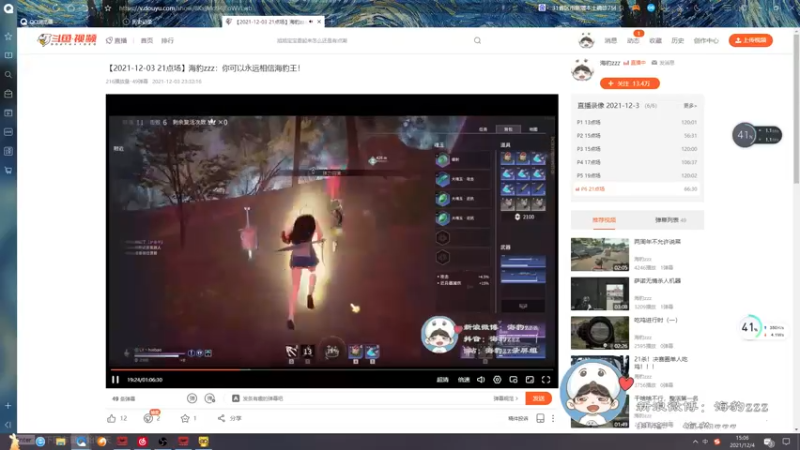Image resolution: width=800 pixels, height=450 pixels.
Task: Click the search magnifier icon
Action: tap(477, 40)
